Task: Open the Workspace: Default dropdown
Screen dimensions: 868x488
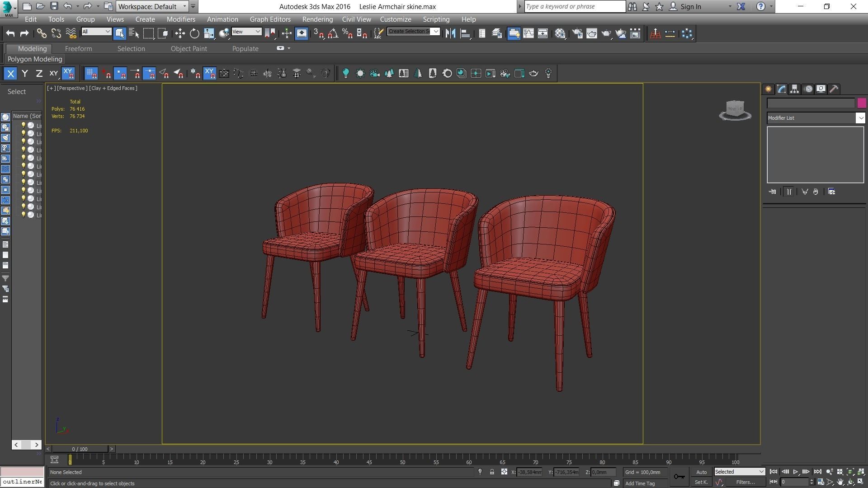Action: 152,6
